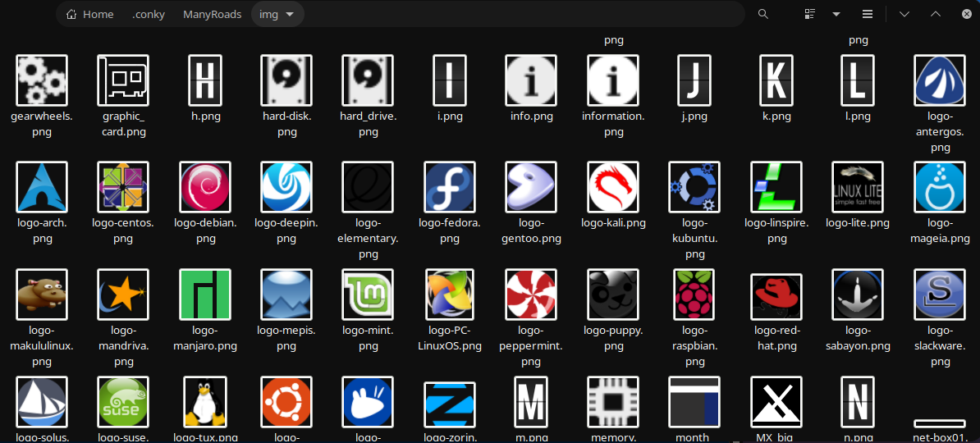This screenshot has height=443, width=980.
Task: Select the logo-tux.png penguin icon
Action: tap(205, 401)
